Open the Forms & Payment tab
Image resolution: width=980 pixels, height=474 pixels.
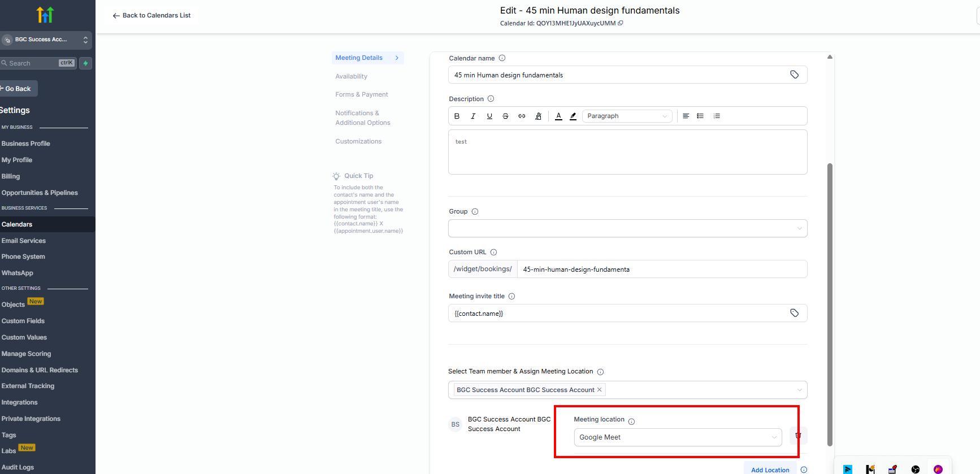361,94
